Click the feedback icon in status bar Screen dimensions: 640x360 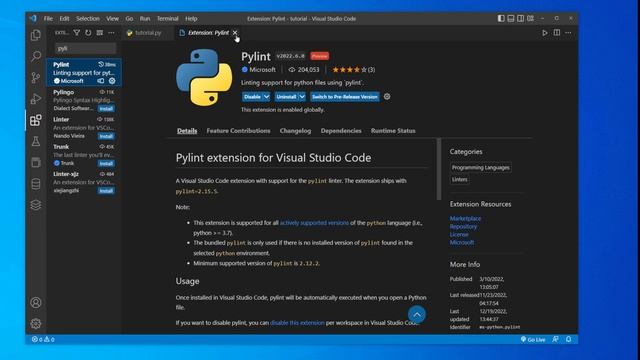coord(556,339)
